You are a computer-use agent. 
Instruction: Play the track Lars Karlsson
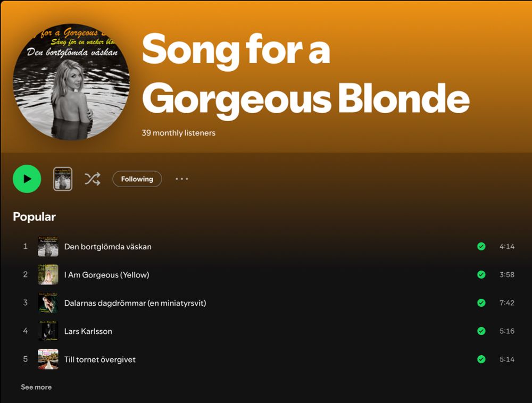(x=88, y=331)
